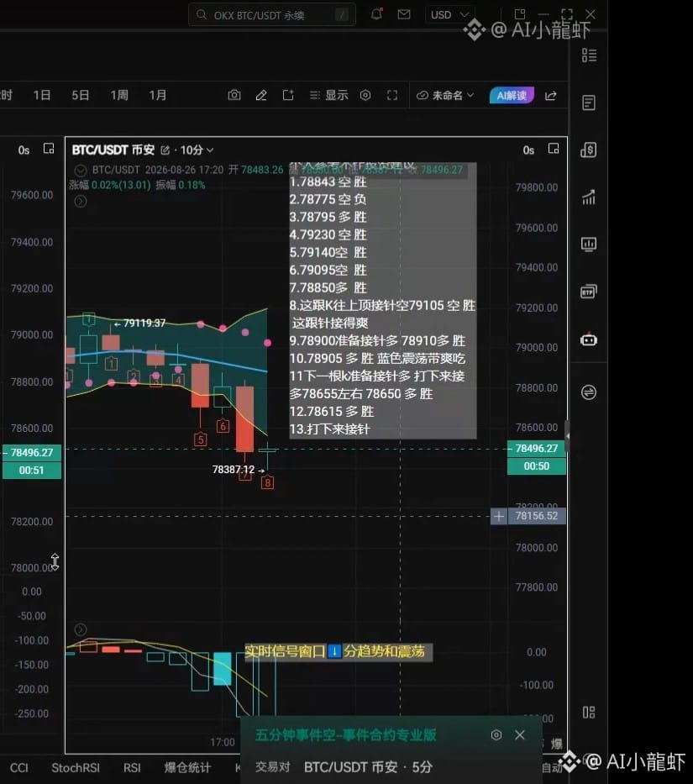Viewport: 693px width, 784px height.
Task: Switch to StochRSI indicator tab
Action: 76,767
